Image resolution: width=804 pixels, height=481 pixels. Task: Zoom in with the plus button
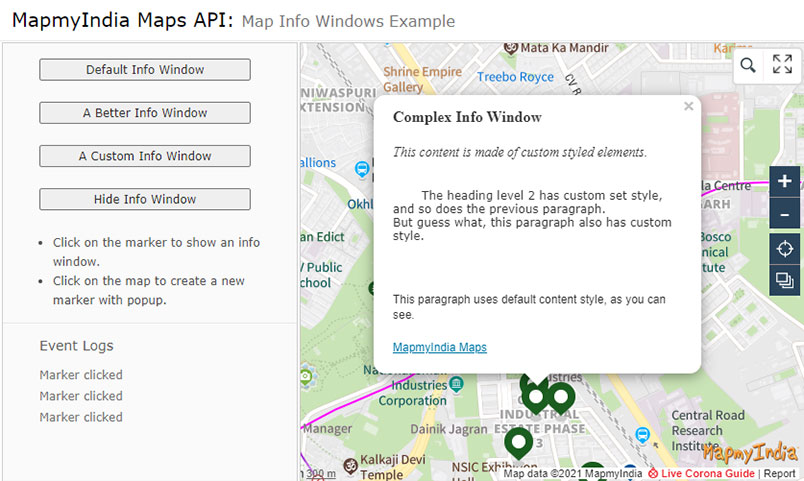pyautogui.click(x=785, y=181)
